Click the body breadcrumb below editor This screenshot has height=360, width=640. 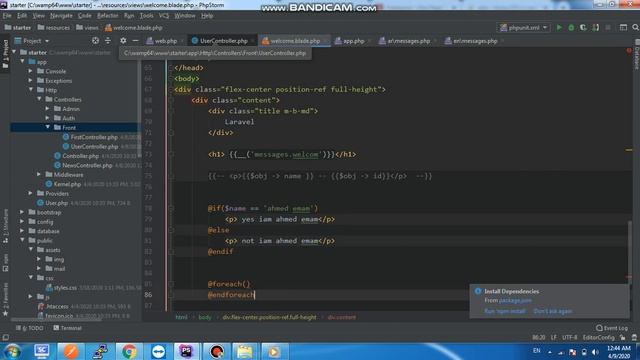pos(205,317)
